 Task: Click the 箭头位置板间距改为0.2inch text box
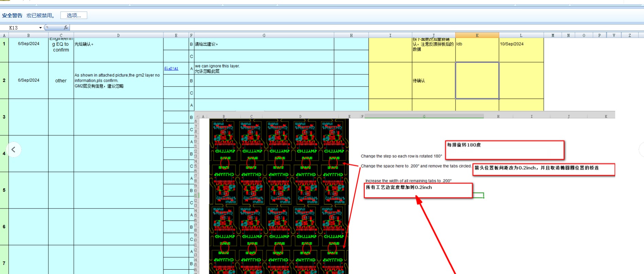[543, 170]
